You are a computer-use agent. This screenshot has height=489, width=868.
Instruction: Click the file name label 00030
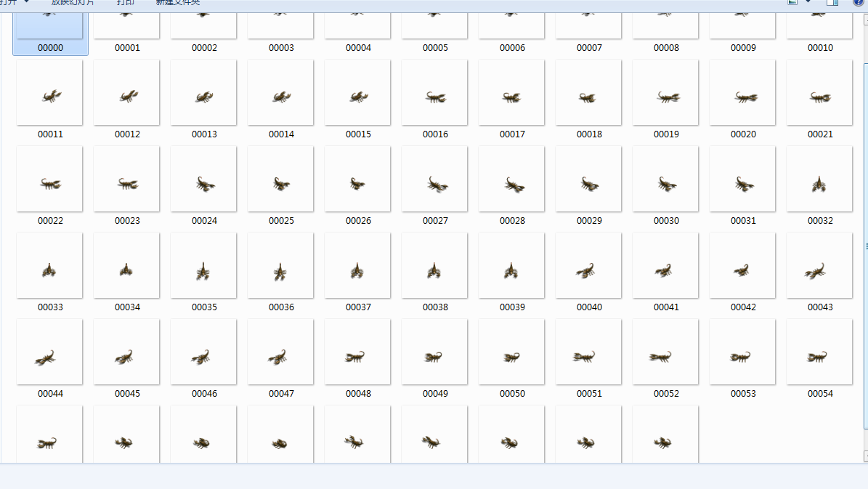[x=666, y=220]
